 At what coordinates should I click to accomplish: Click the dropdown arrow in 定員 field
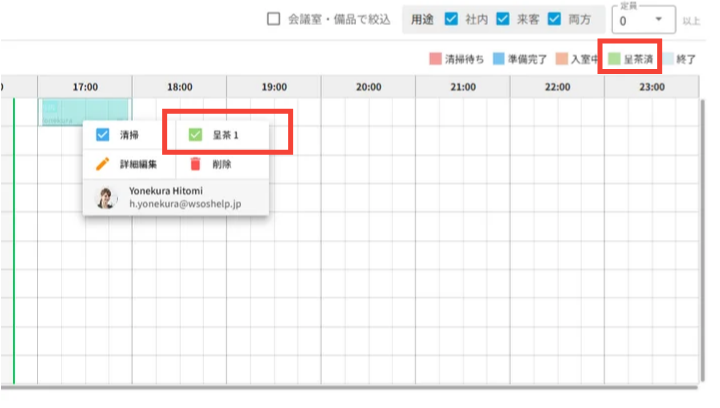click(658, 19)
